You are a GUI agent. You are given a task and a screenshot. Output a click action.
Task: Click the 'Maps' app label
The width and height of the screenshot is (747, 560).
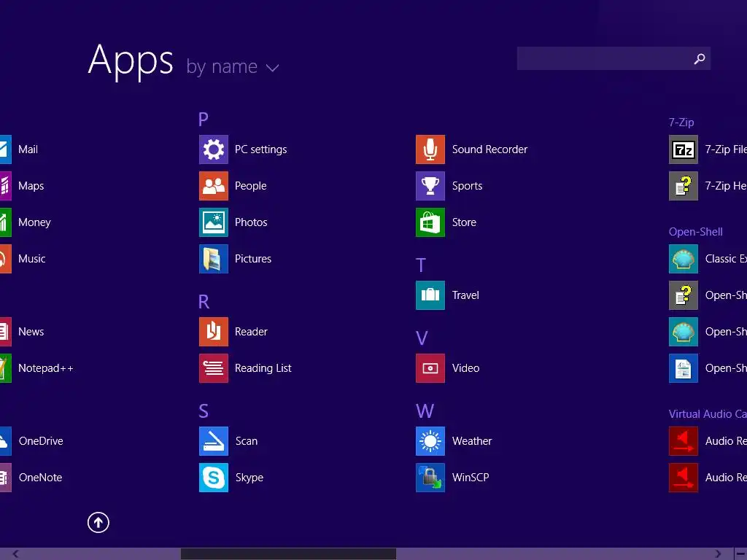coord(31,186)
